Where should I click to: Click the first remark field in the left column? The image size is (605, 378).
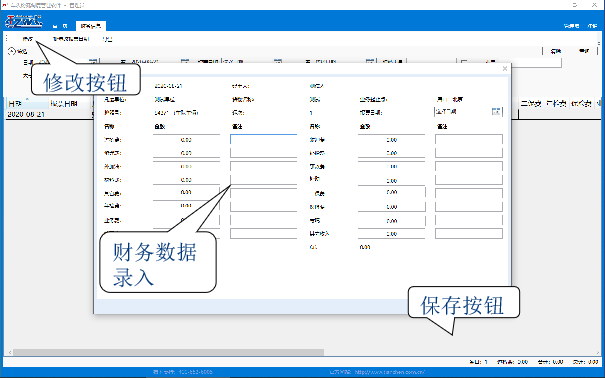coord(264,139)
